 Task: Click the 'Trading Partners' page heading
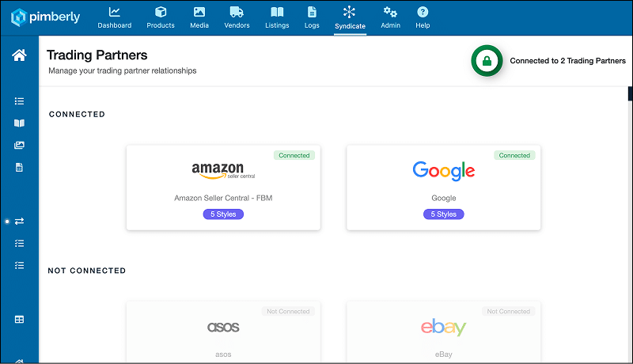(97, 55)
